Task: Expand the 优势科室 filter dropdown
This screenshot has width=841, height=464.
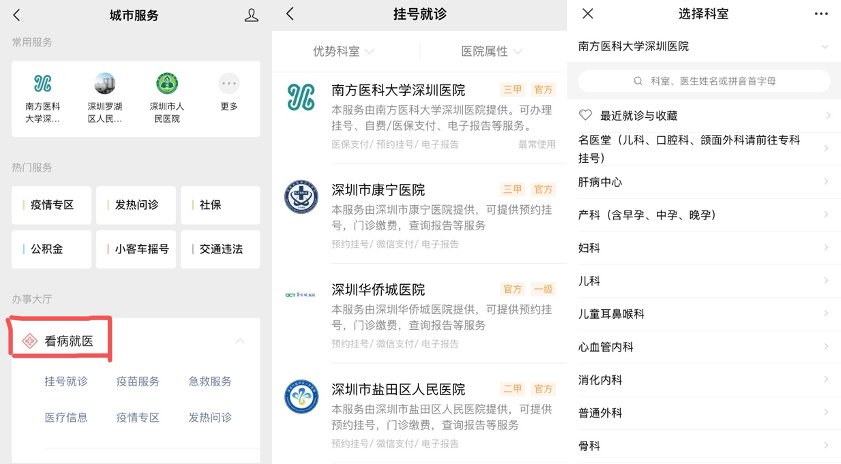Action: (x=344, y=51)
